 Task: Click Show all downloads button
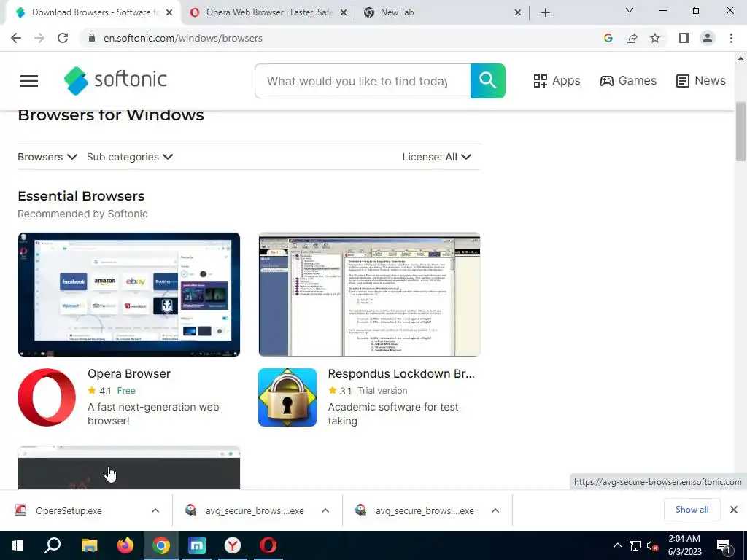(692, 510)
